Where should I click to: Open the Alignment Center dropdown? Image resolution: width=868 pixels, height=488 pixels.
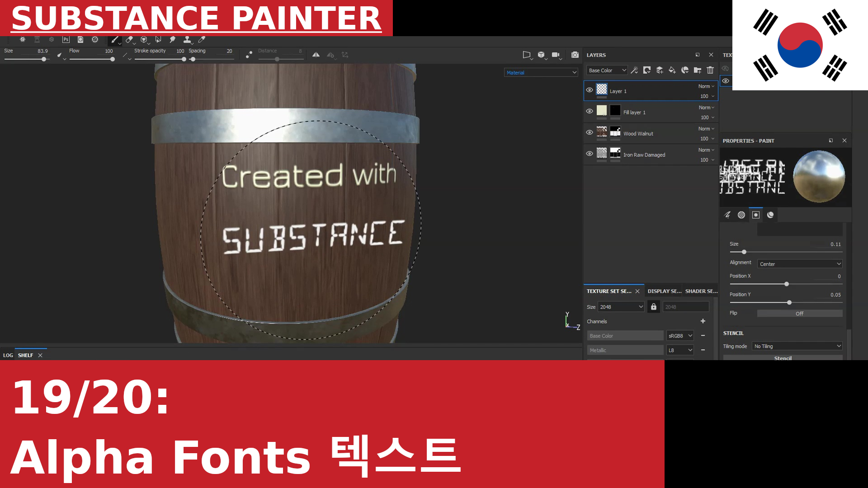pos(800,264)
